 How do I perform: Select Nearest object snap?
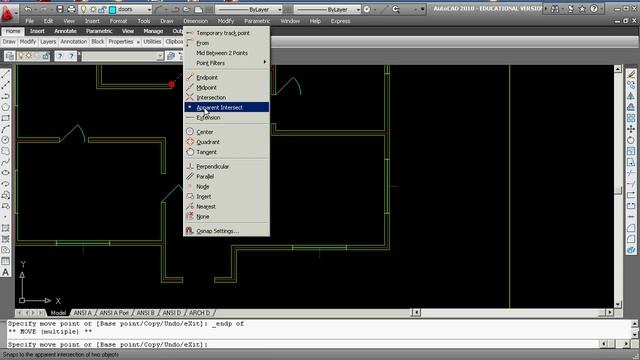227,207
